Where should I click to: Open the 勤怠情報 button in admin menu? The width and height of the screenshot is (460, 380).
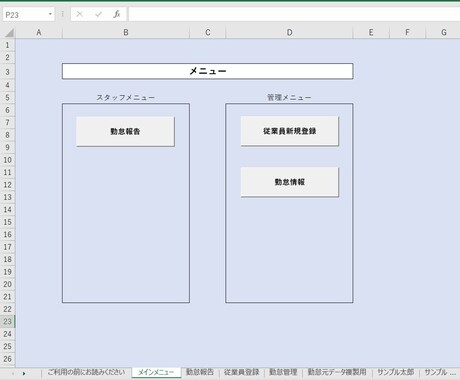[290, 182]
